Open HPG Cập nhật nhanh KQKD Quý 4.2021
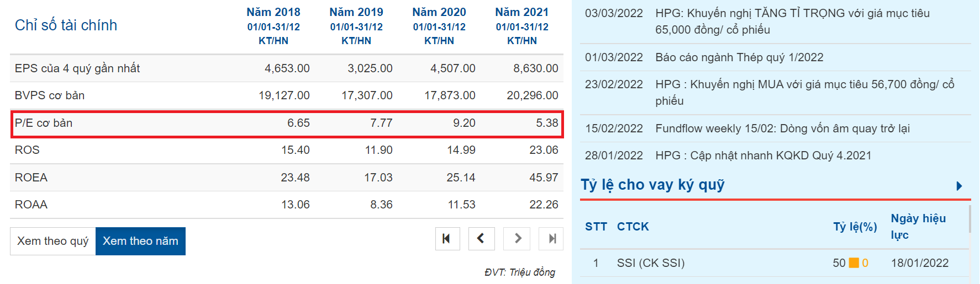Screen dimensions: 980x284 pyautogui.click(x=763, y=156)
